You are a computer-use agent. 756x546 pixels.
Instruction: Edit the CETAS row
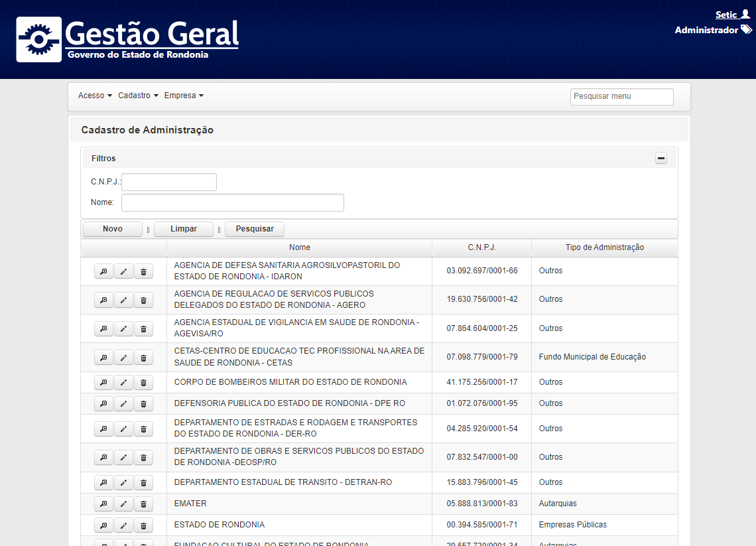[x=123, y=358]
